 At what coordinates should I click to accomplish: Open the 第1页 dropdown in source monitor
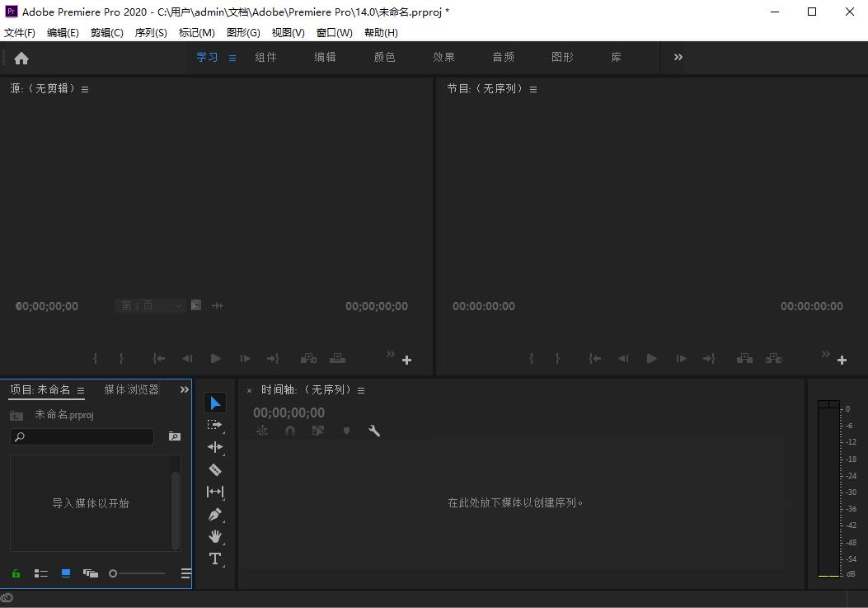tap(150, 306)
